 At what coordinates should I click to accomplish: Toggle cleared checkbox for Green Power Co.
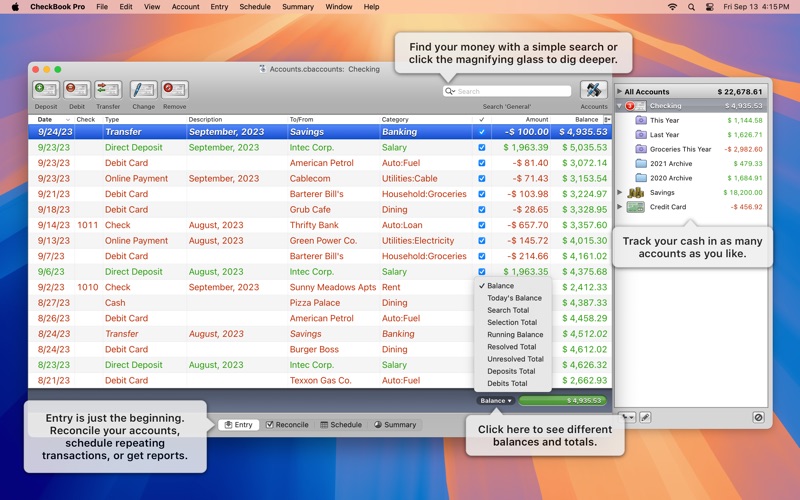pos(482,241)
